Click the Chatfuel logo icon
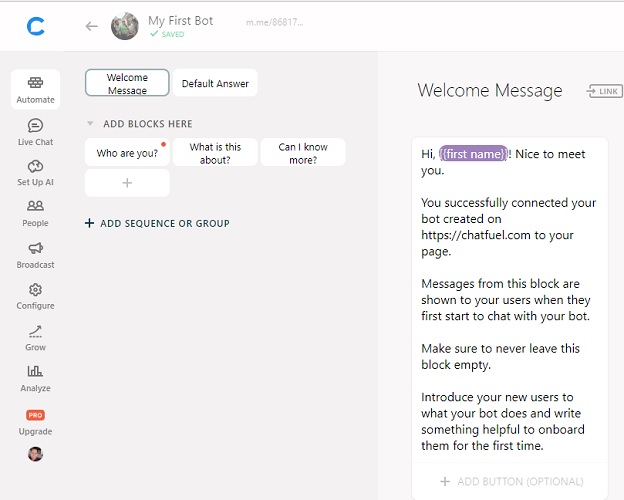Image resolution: width=624 pixels, height=500 pixels. point(35,26)
